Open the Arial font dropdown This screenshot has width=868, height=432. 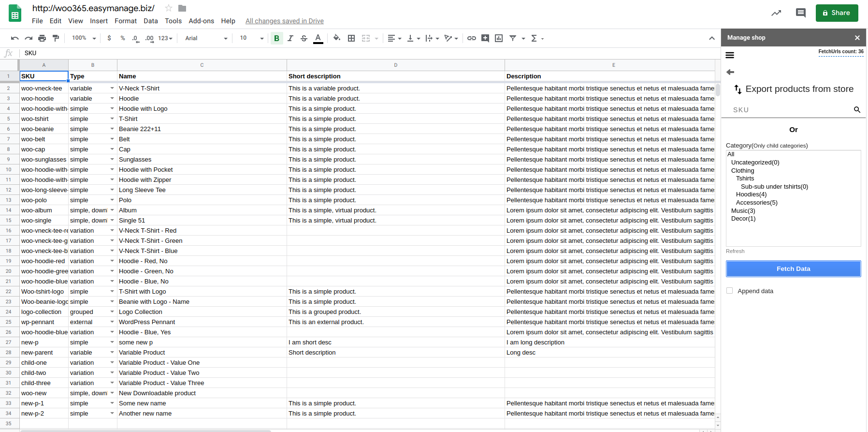coord(206,38)
